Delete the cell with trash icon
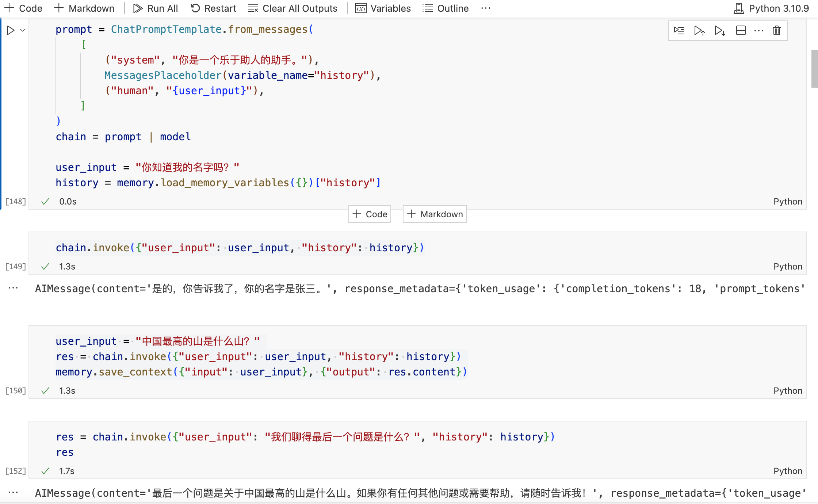Screen dimensions: 818x504 pos(777,30)
